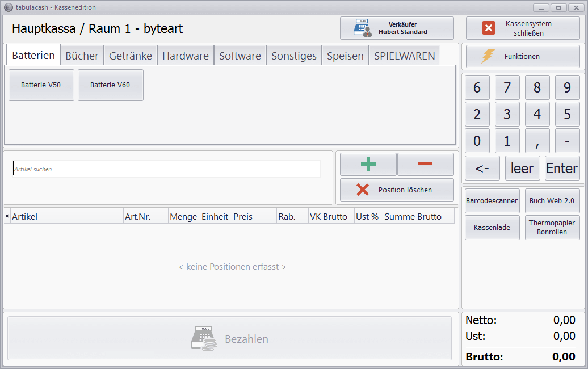The height and width of the screenshot is (369, 588).
Task: Add Batterie V60 article
Action: [x=110, y=85]
